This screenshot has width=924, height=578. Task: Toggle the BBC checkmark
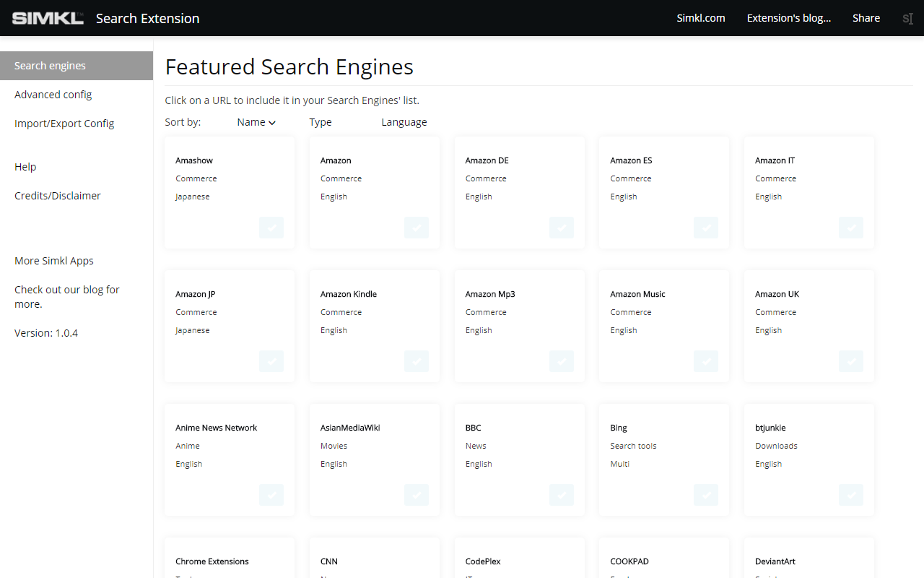pyautogui.click(x=562, y=495)
